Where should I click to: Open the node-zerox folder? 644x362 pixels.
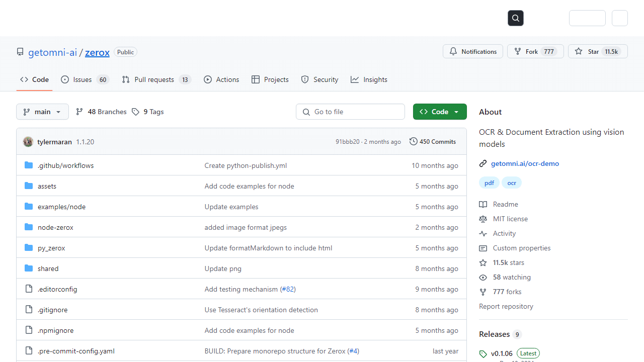(x=55, y=227)
